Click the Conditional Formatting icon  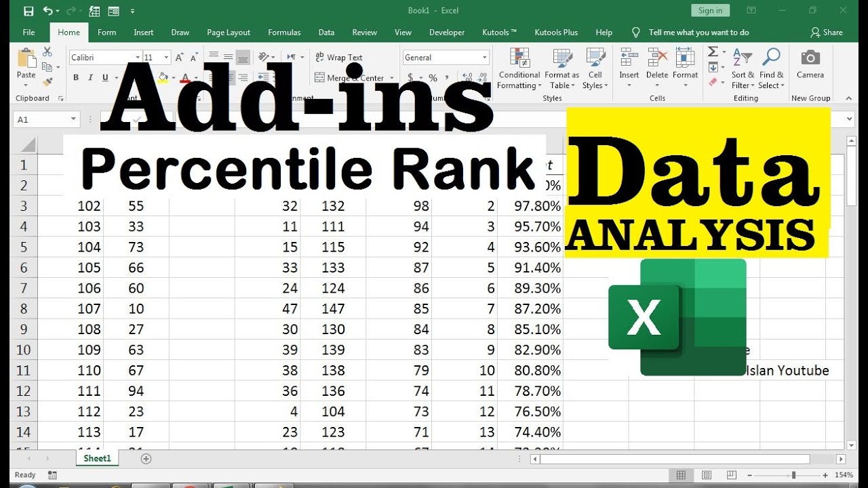pos(519,58)
